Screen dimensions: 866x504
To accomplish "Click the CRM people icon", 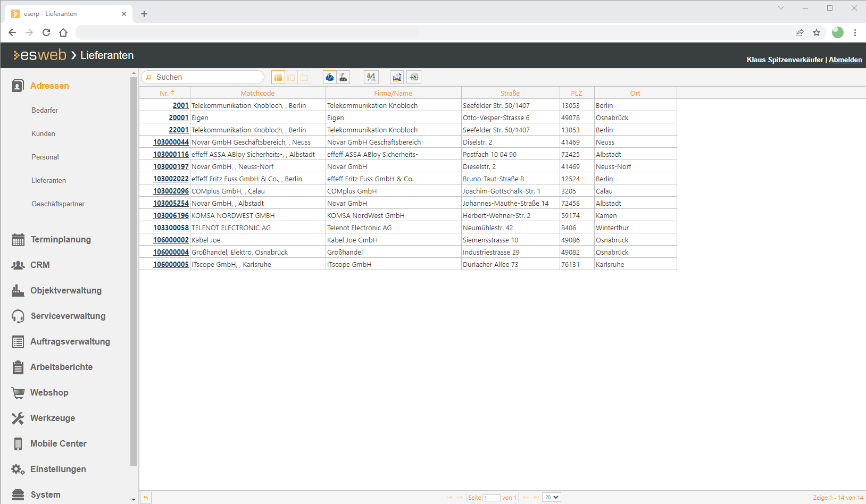I will click(x=18, y=265).
